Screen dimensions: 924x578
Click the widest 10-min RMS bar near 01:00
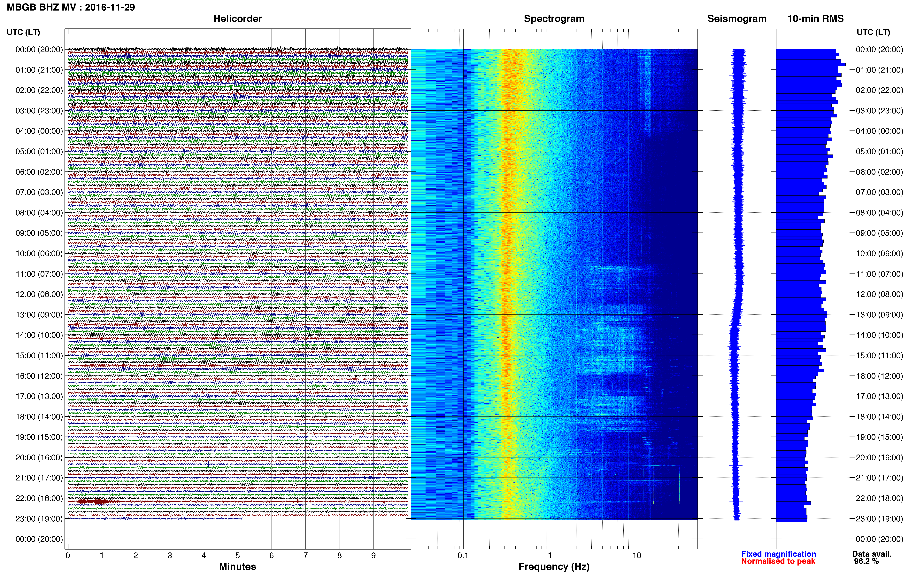pyautogui.click(x=811, y=65)
